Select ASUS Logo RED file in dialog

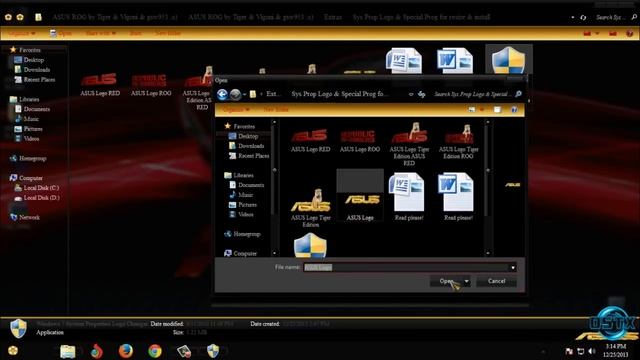coord(310,141)
